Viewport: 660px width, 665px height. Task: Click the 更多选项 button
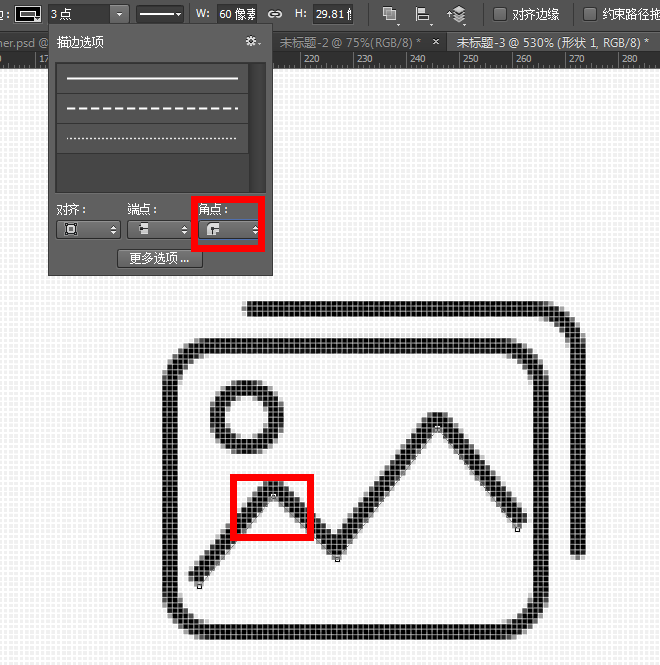pos(160,258)
